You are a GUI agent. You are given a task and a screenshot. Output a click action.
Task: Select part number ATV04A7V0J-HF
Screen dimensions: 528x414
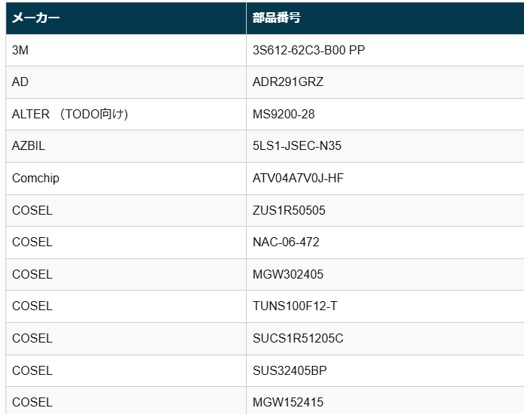pyautogui.click(x=298, y=178)
